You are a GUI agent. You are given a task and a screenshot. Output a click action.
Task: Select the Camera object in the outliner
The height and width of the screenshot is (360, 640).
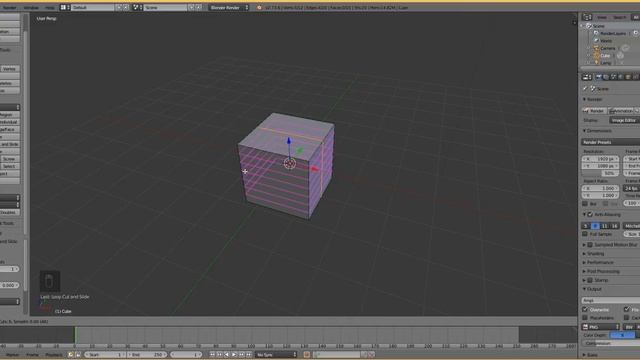click(607, 48)
